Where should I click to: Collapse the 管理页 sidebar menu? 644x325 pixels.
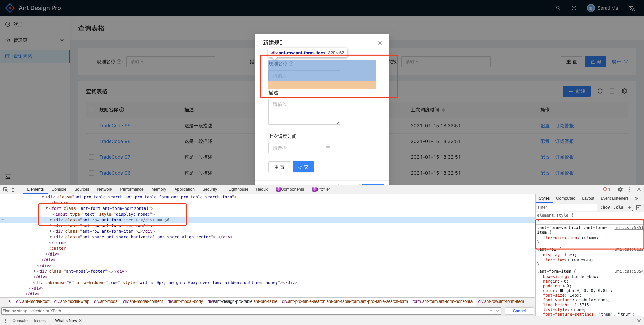click(x=62, y=40)
